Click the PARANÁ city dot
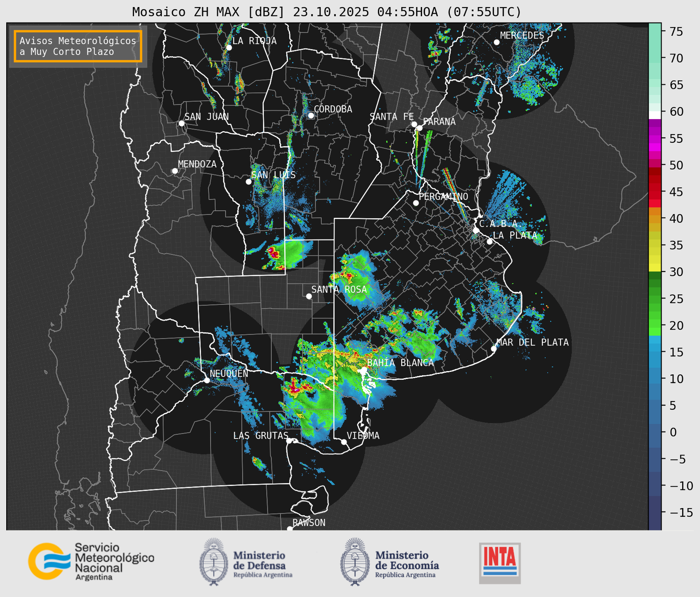Screen dimensions: 700x597 coord(420,128)
